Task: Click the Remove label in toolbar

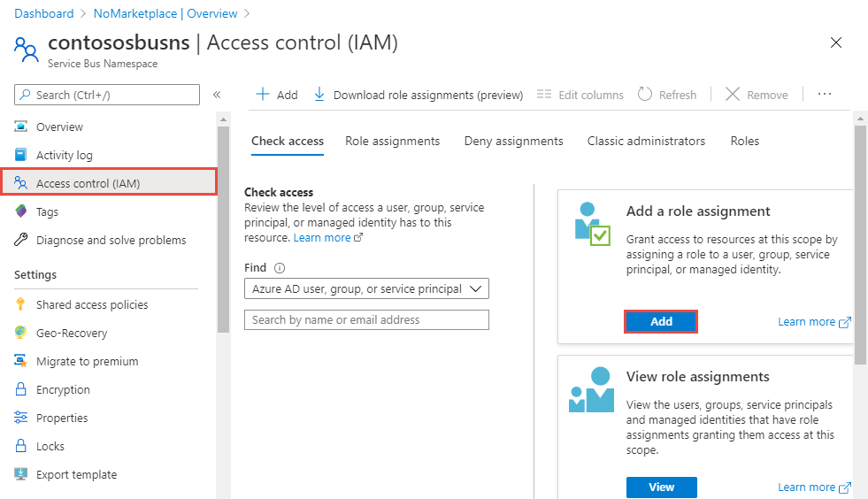Action: (x=767, y=96)
